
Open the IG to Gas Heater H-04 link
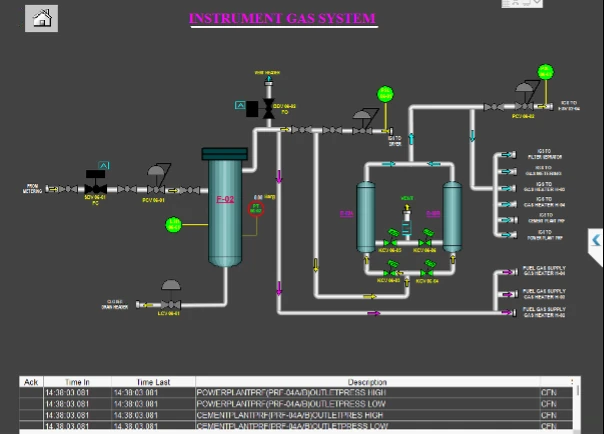point(544,202)
